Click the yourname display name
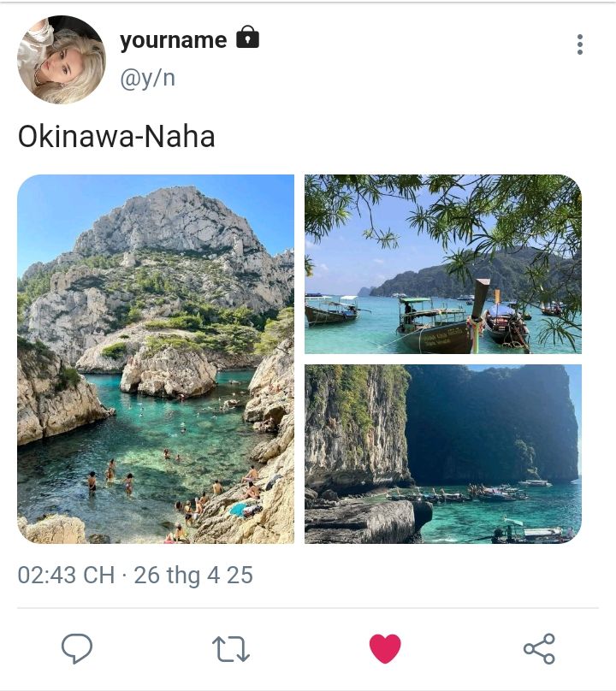This screenshot has height=691, width=616. (x=174, y=40)
